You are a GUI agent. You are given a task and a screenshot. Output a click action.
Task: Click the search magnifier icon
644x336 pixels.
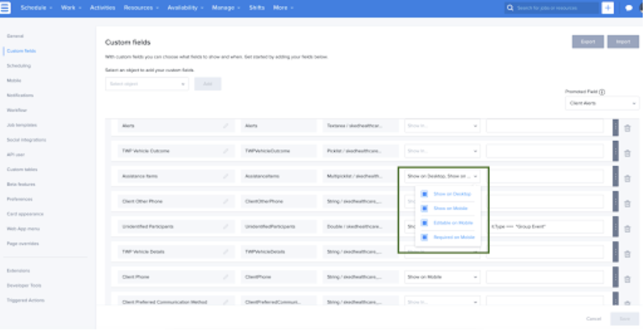(510, 8)
